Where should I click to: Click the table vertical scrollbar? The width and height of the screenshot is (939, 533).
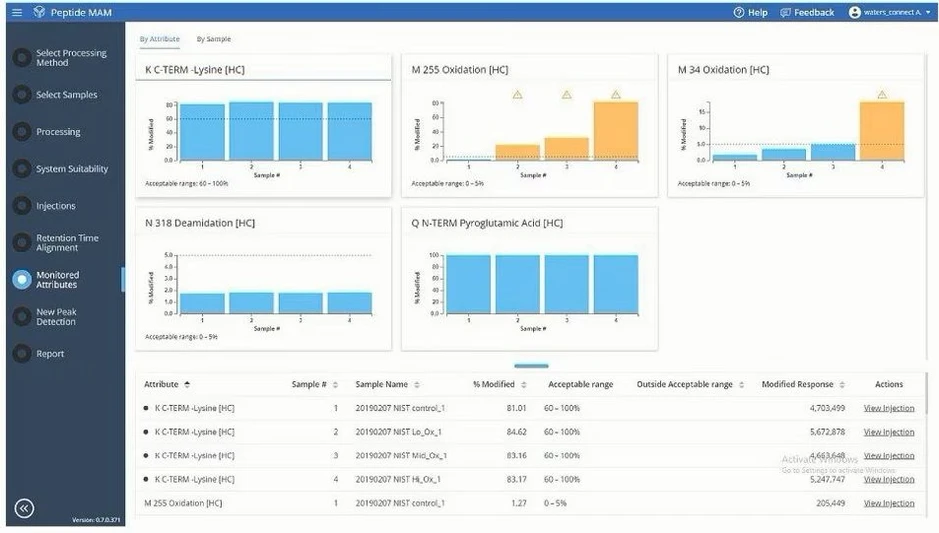click(926, 393)
